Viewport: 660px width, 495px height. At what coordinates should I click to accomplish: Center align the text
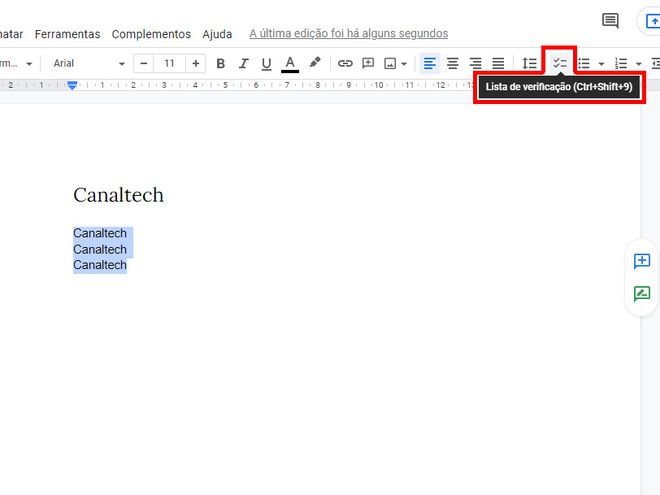pos(452,64)
